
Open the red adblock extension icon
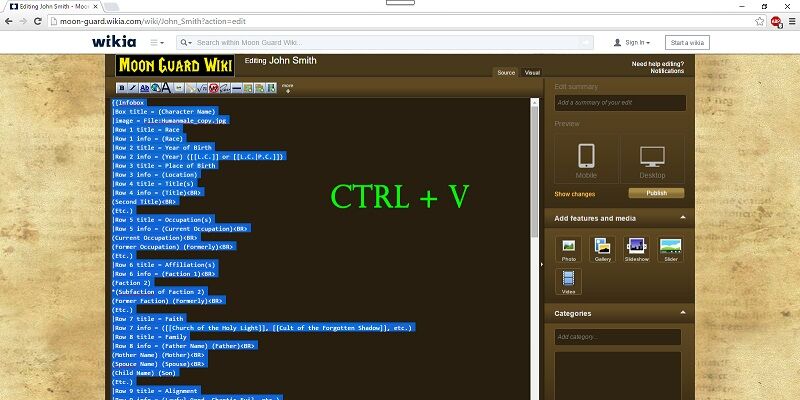click(x=776, y=21)
